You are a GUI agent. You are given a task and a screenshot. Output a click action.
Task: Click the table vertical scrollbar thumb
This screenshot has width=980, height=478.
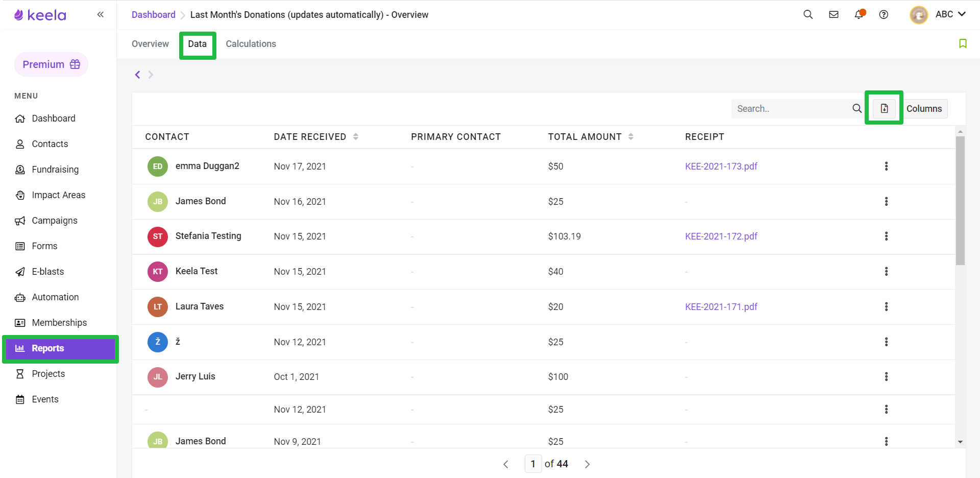point(960,201)
